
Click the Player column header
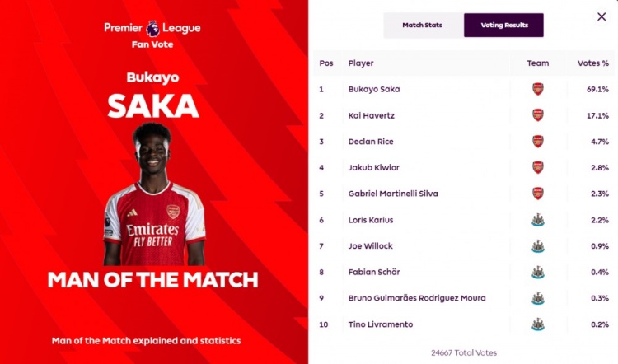pyautogui.click(x=361, y=63)
